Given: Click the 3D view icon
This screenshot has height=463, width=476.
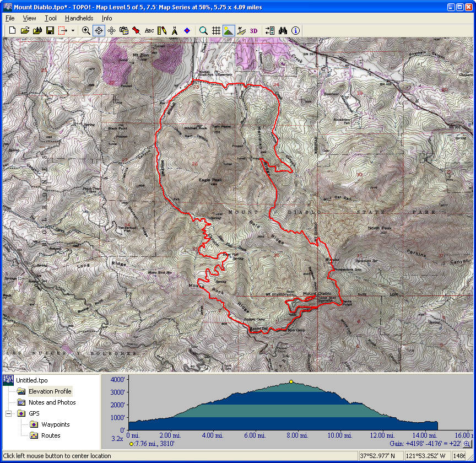Looking at the screenshot, I should pyautogui.click(x=253, y=31).
